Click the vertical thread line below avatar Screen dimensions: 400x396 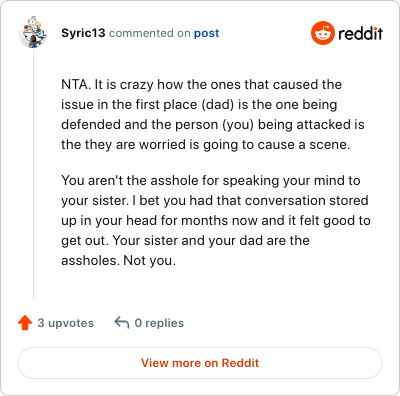pyautogui.click(x=33, y=173)
